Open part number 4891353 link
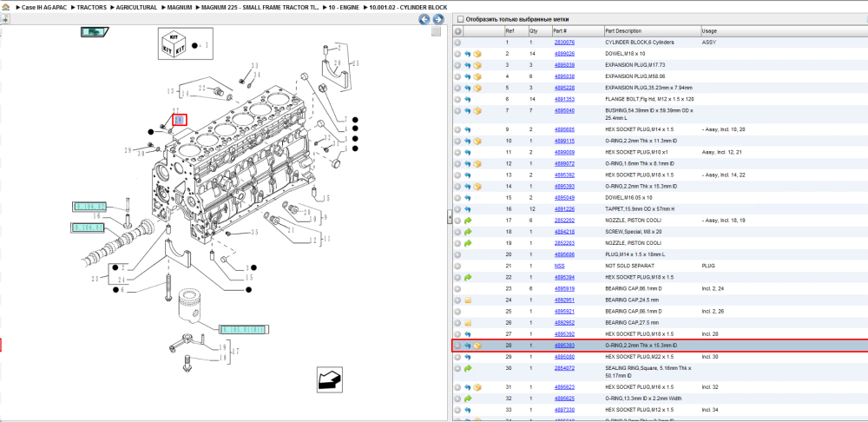 point(564,99)
